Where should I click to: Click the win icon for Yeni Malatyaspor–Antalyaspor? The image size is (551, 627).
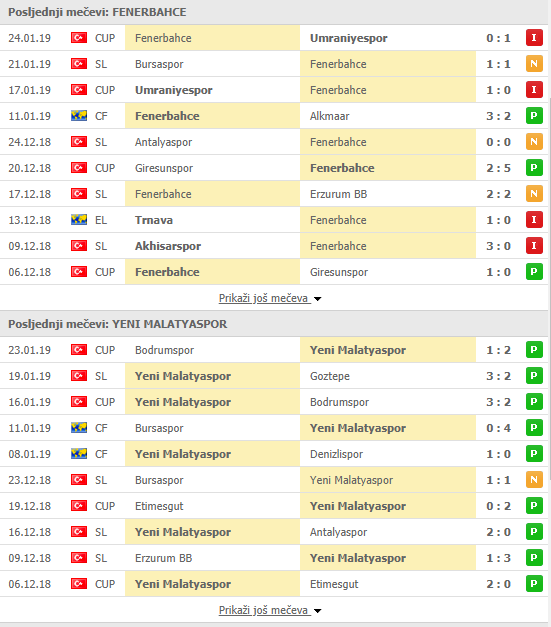click(534, 532)
